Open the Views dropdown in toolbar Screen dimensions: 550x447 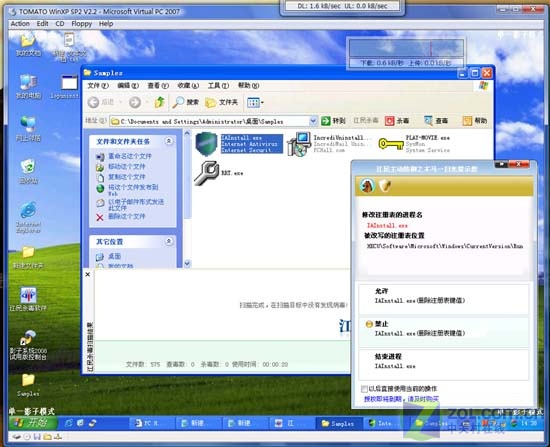pos(255,102)
